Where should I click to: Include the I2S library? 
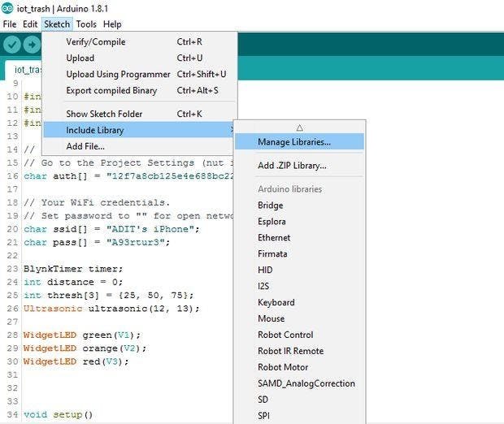(300, 286)
